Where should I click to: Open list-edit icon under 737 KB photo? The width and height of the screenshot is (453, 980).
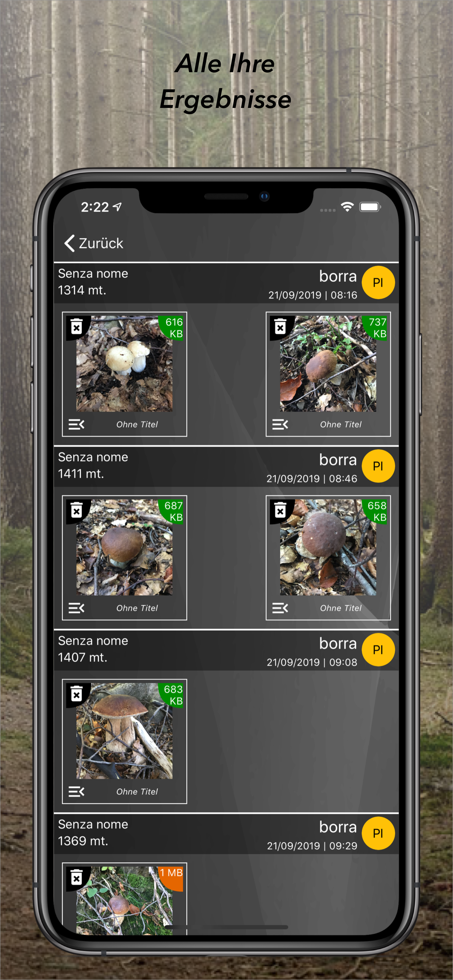coord(280,424)
